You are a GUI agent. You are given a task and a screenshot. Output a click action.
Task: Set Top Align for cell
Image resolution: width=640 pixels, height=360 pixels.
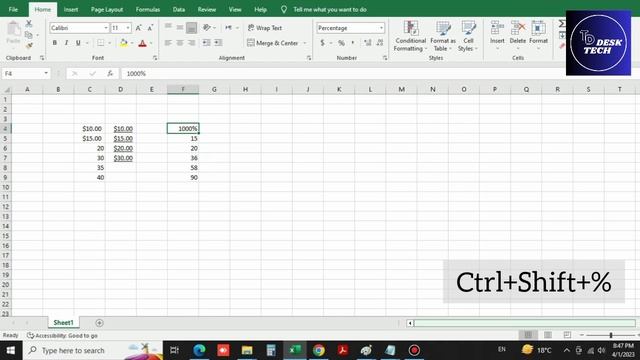pos(168,27)
